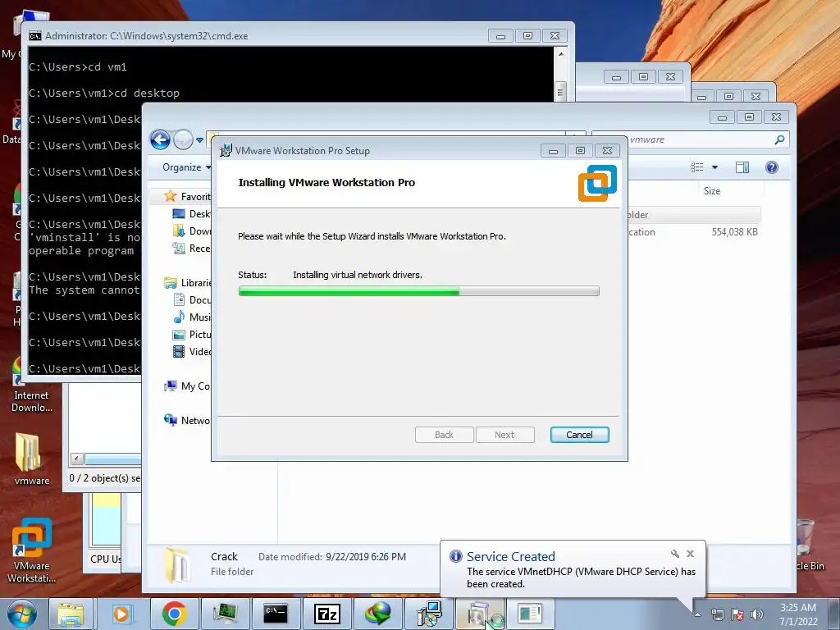Launch Windows Media Player from the taskbar
The image size is (840, 630).
(x=121, y=614)
